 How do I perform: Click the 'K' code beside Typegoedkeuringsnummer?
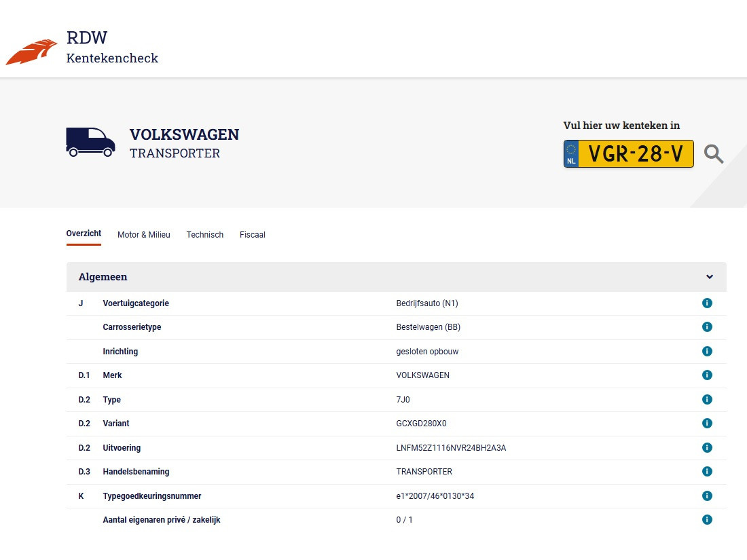click(81, 496)
